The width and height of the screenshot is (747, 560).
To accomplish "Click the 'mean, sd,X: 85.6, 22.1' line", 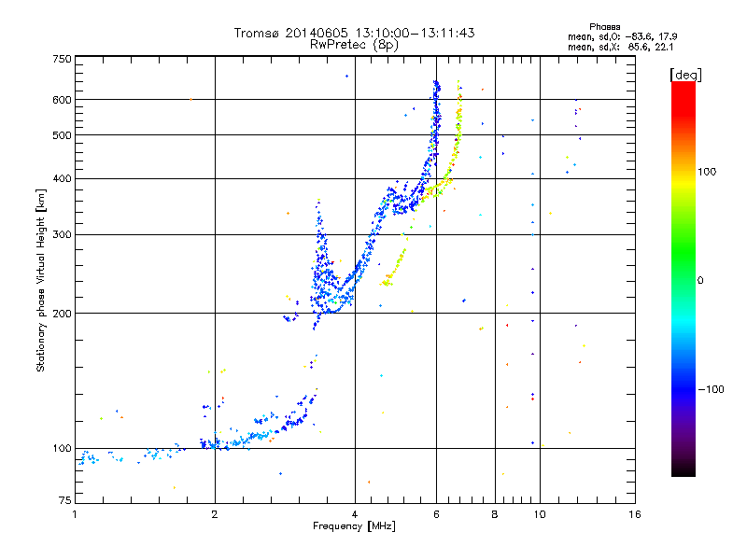I will coord(620,47).
